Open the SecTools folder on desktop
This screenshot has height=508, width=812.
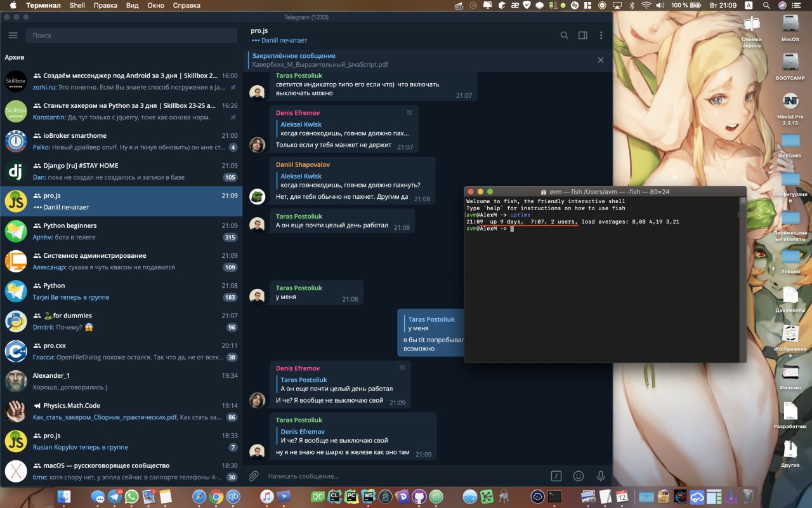click(790, 145)
